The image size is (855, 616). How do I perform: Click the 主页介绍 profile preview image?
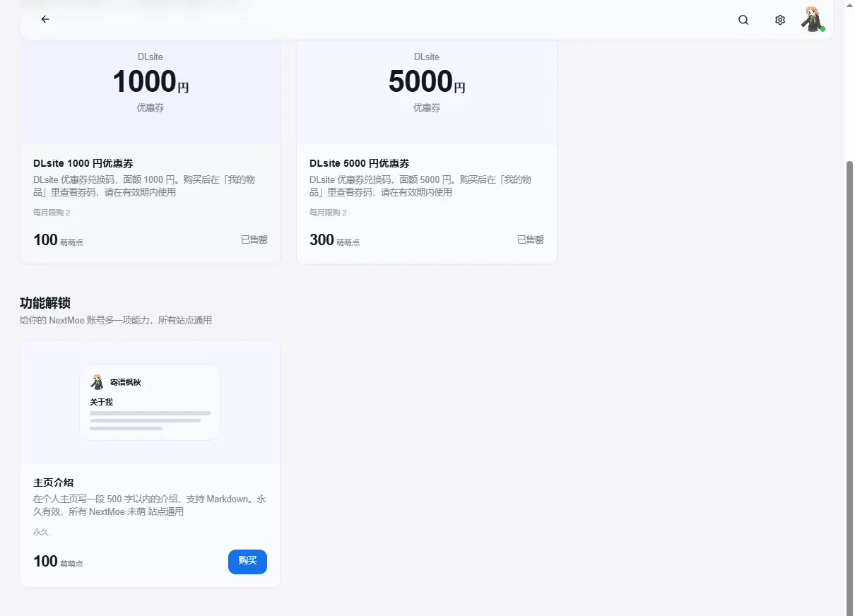151,403
